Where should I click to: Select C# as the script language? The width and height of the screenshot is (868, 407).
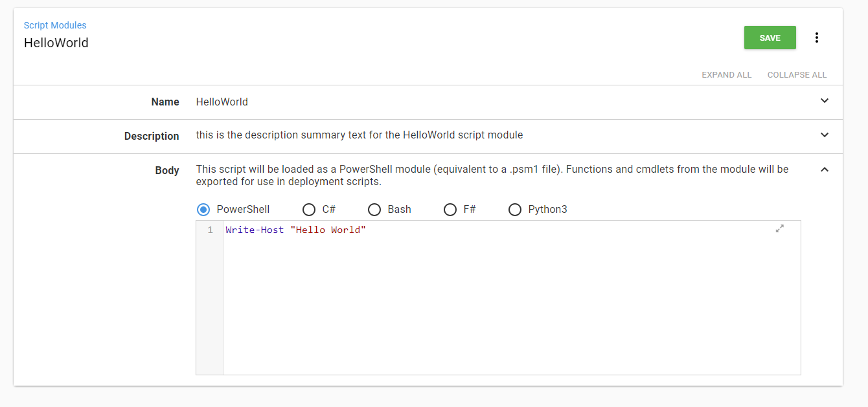tap(309, 209)
